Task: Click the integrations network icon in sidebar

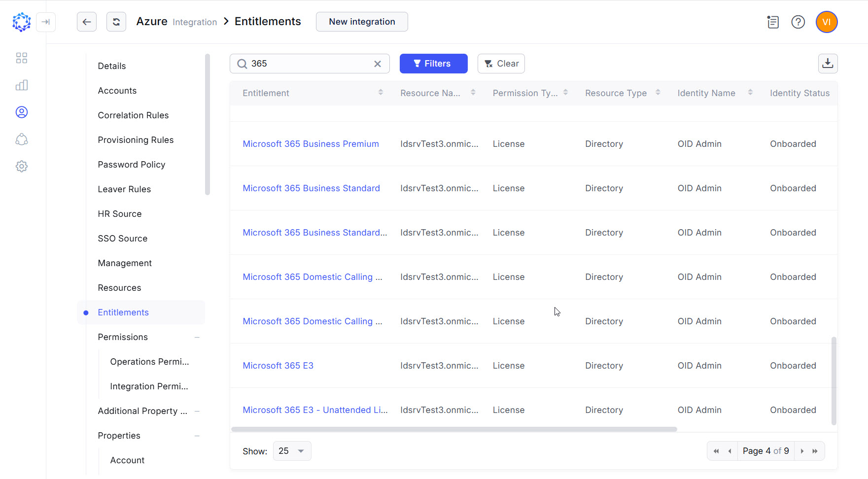Action: click(x=22, y=139)
